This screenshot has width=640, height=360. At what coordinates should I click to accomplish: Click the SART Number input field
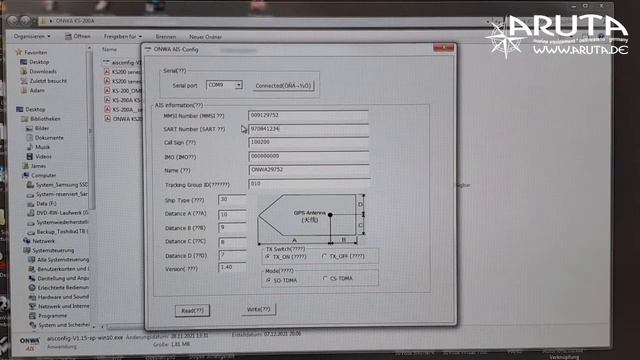308,129
